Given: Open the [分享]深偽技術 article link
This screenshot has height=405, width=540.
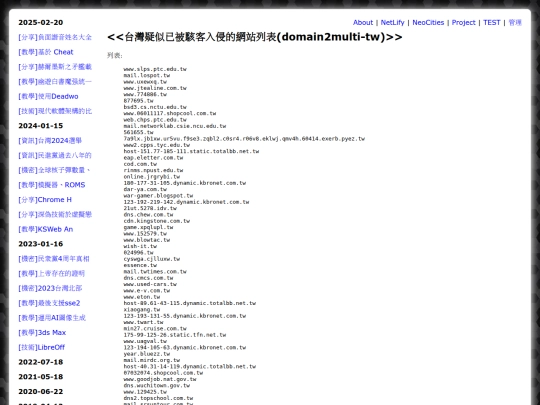Looking at the screenshot, I should coord(55,215).
